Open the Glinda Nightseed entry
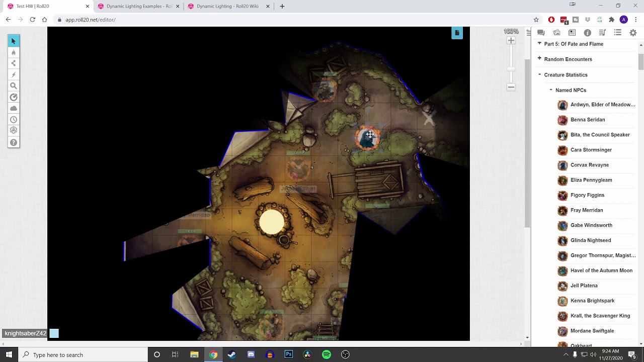Viewport: 644px width, 362px height. (591, 240)
